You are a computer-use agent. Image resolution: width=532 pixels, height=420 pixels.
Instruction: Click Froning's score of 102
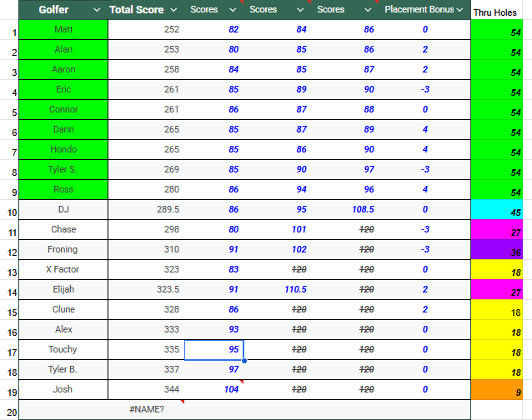pyautogui.click(x=278, y=249)
